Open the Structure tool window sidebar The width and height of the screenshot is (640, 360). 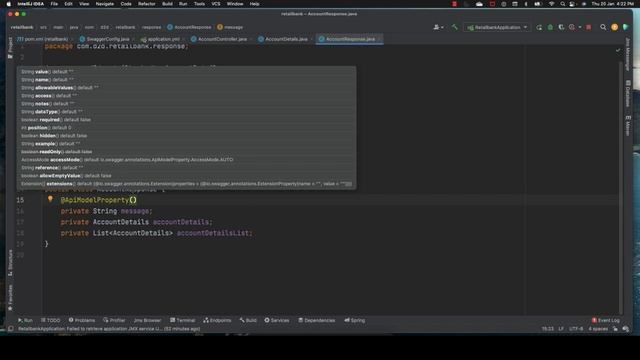(10, 263)
